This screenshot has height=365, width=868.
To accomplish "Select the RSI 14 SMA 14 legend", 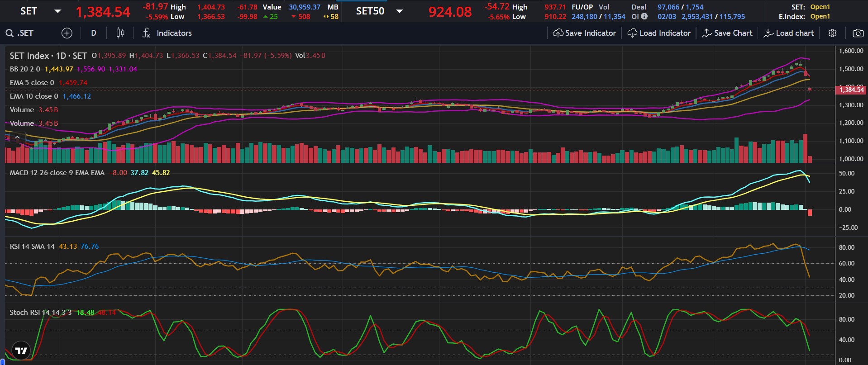I will tap(32, 246).
